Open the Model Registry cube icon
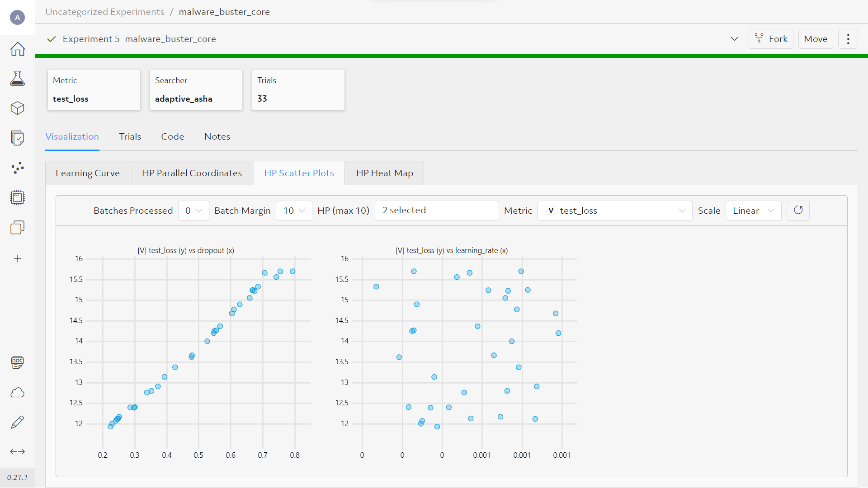The width and height of the screenshot is (868, 488). [17, 108]
